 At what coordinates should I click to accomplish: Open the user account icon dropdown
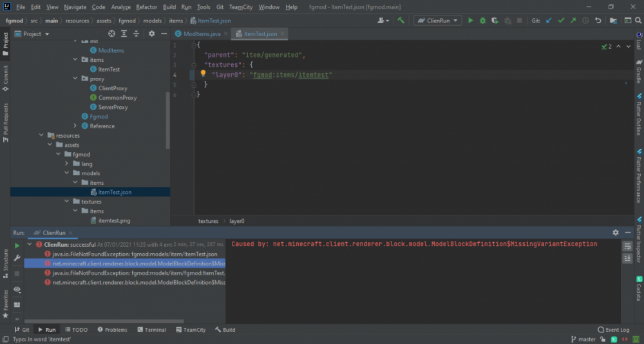pos(383,20)
